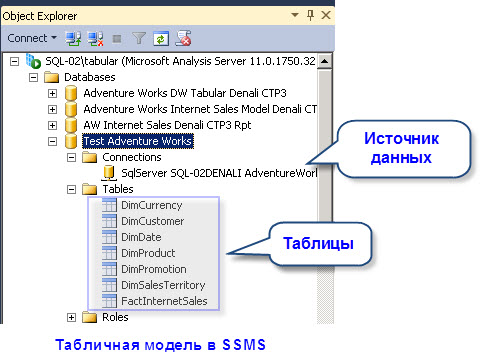Open the Object Explorer window position menu arrow

pos(295,15)
